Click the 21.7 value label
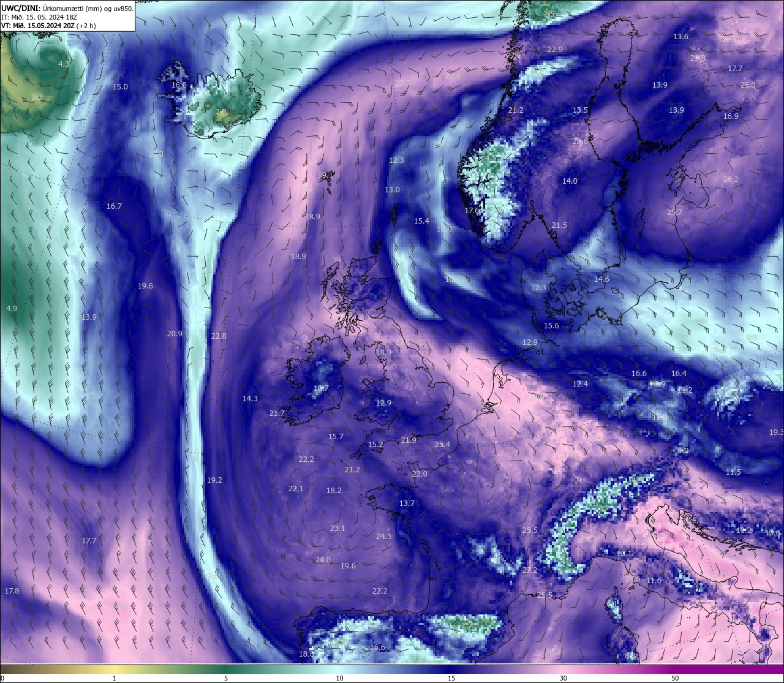 point(277,413)
